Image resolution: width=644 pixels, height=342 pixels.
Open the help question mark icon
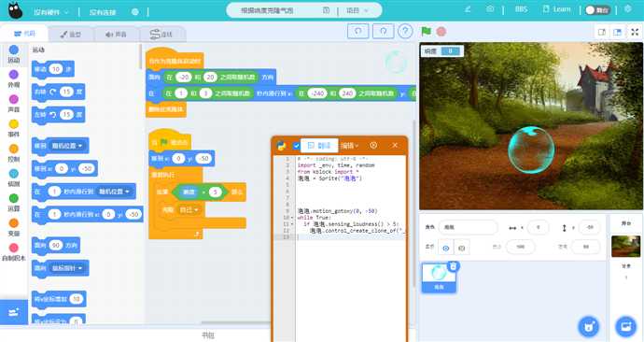tap(405, 31)
